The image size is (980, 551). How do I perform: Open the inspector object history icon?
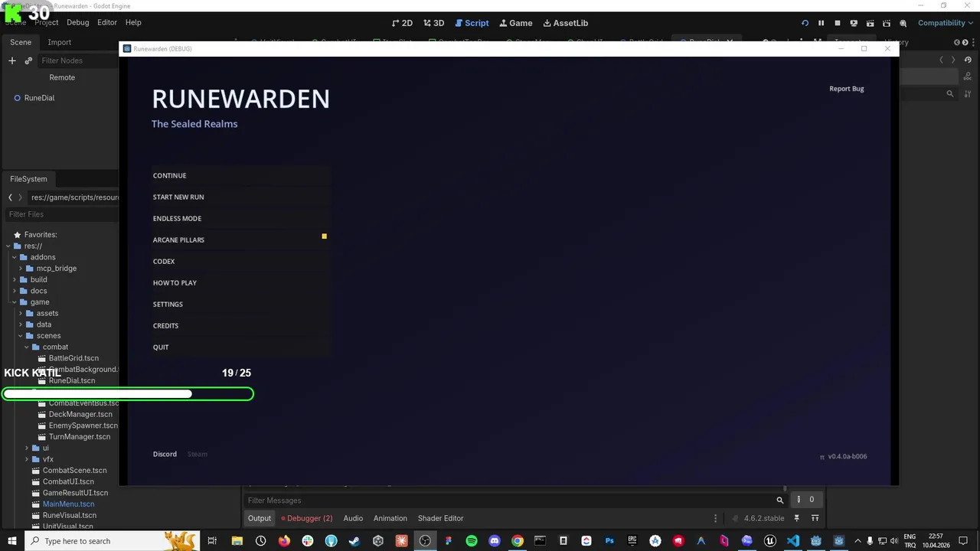[968, 60]
